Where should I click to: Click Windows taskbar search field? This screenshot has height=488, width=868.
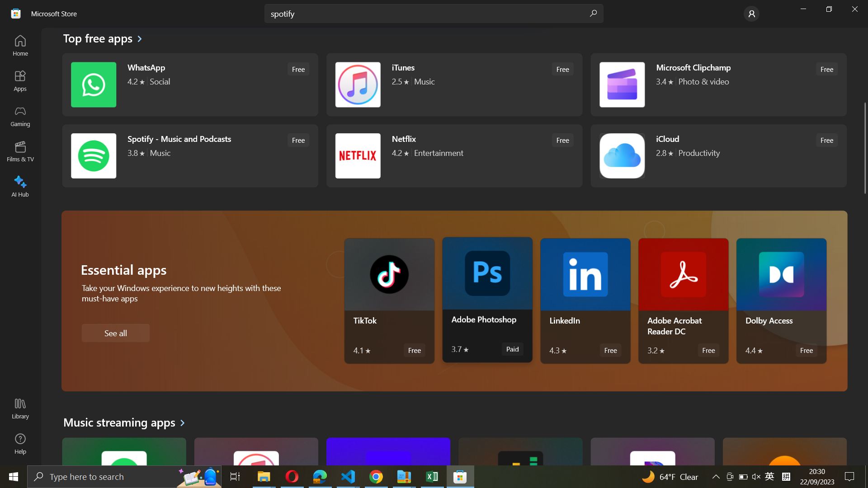pos(124,477)
